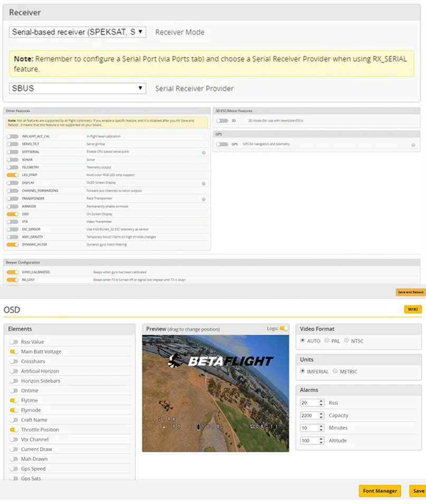The height and width of the screenshot is (504, 426).
Task: Enable the VTX feature toggle
Action: [x=13, y=222]
